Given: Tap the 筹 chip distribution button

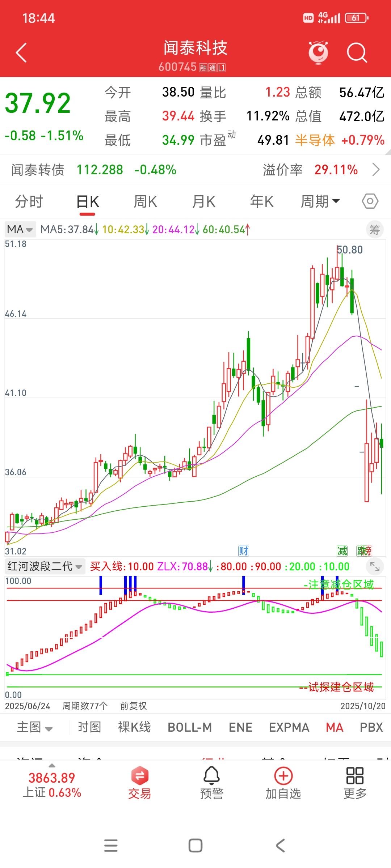Looking at the screenshot, I should click(375, 230).
